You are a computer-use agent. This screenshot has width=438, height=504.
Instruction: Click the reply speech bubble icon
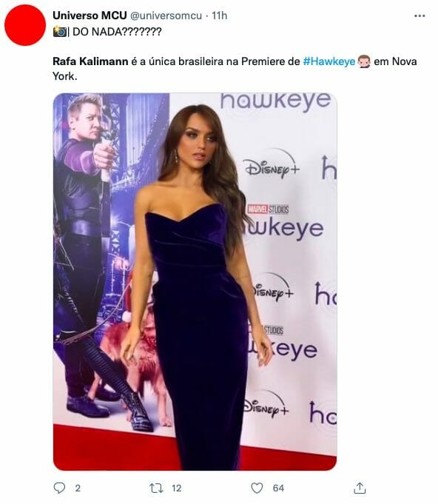pos(59,488)
